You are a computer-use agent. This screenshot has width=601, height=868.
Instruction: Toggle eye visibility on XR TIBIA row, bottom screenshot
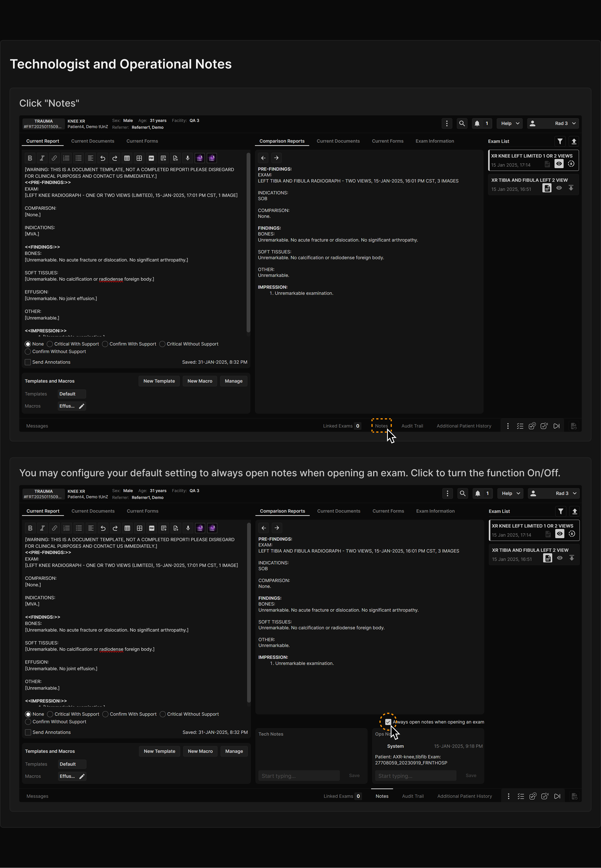point(560,558)
